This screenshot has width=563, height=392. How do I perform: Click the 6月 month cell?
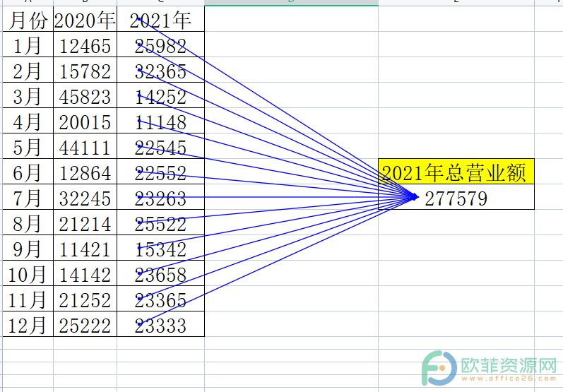tap(28, 172)
